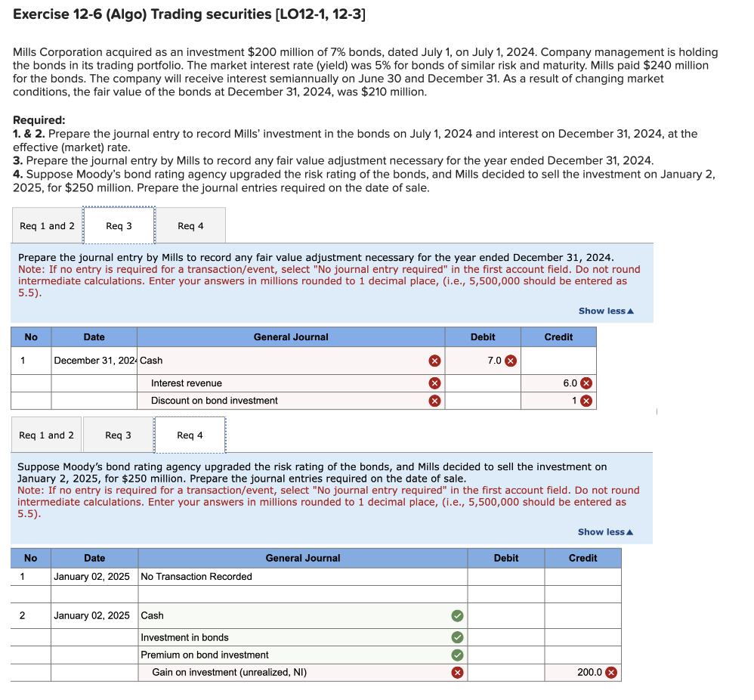Click the red X next to the 6.0 credit
Viewport: 754px width, 700px height.
pos(586,383)
